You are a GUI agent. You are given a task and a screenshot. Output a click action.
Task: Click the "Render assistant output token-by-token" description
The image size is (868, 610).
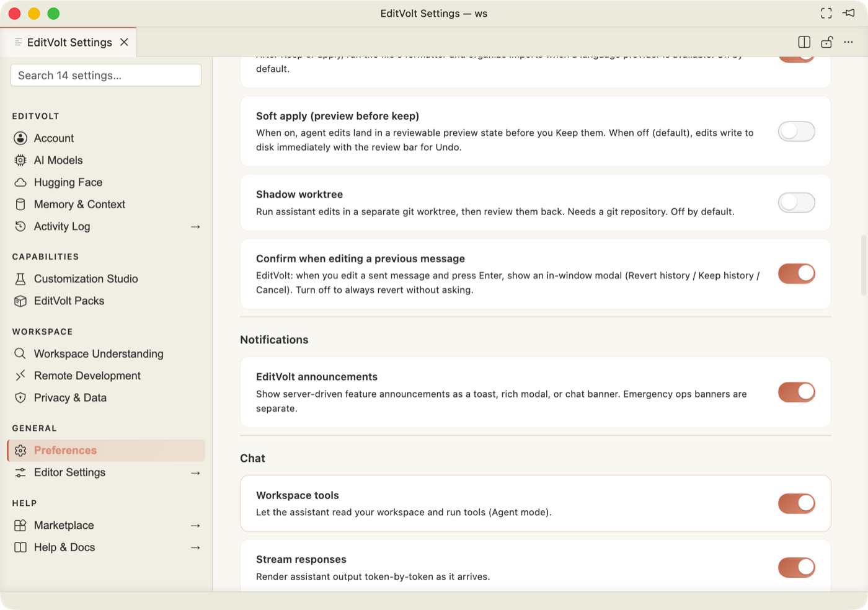tap(373, 577)
